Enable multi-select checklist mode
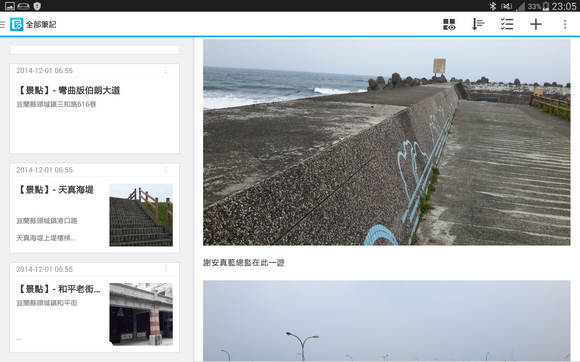This screenshot has width=580, height=362. [x=507, y=24]
